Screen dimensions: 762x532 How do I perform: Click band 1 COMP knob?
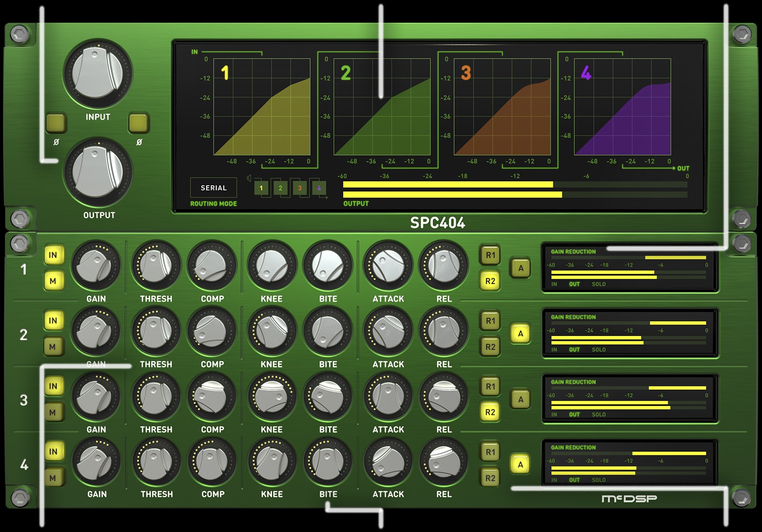pyautogui.click(x=212, y=266)
